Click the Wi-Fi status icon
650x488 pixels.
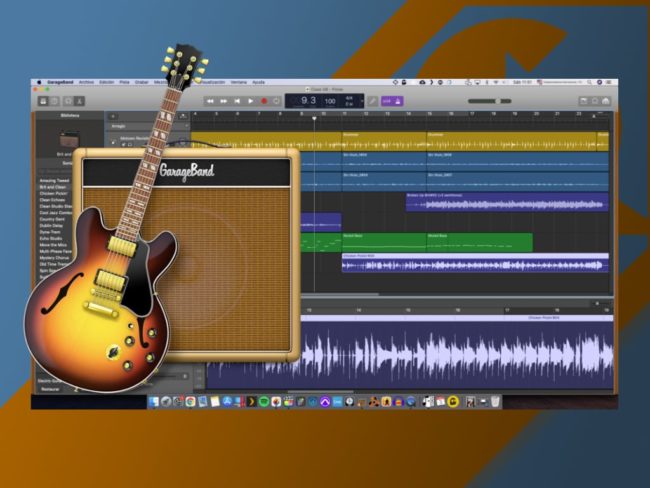pyautogui.click(x=496, y=82)
